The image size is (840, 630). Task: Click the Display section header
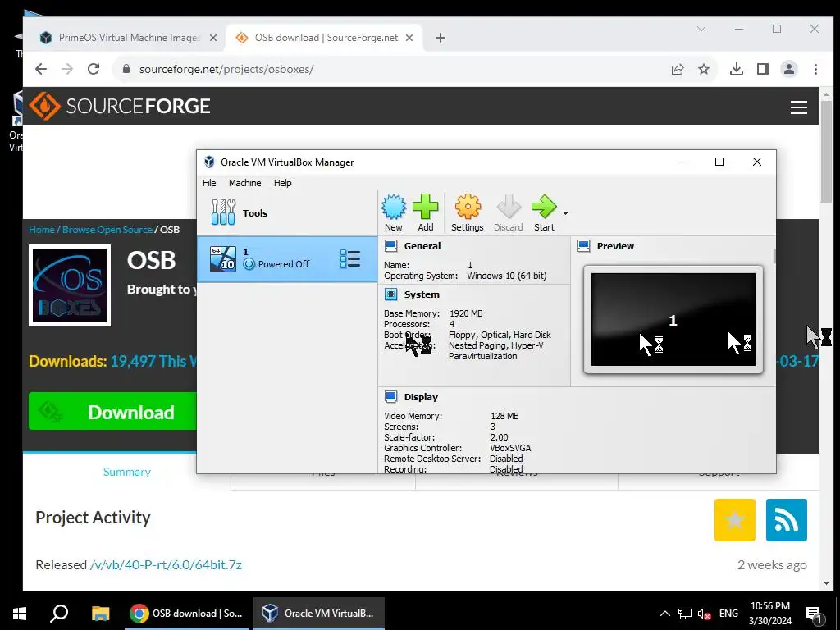421,397
